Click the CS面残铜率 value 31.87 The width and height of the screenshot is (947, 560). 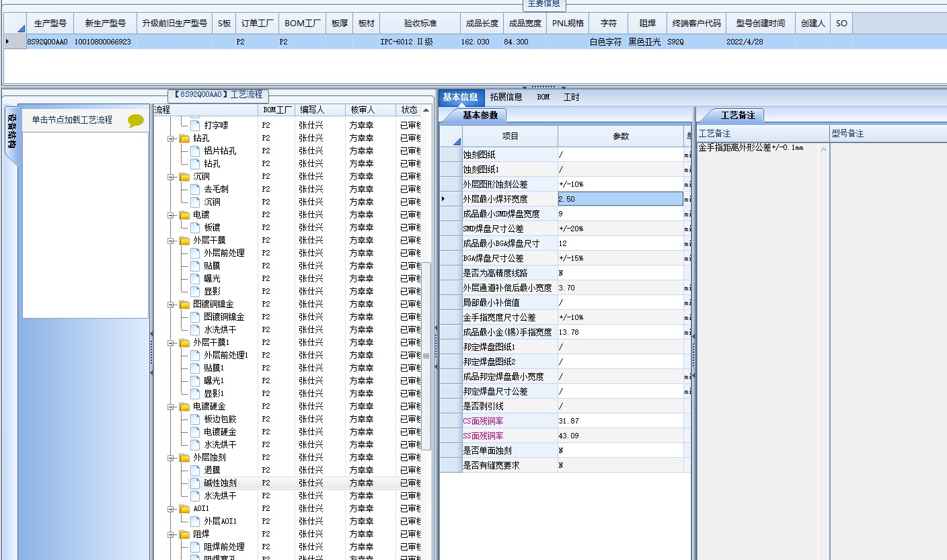click(620, 421)
